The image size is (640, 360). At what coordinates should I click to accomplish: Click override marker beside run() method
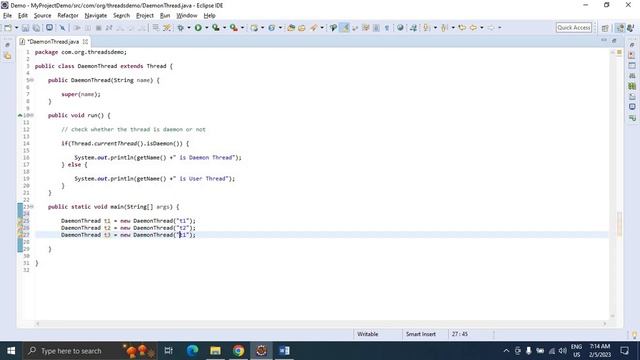20,116
